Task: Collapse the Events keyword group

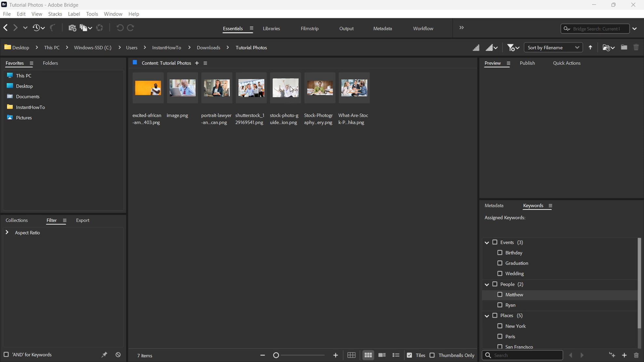Action: point(487,243)
